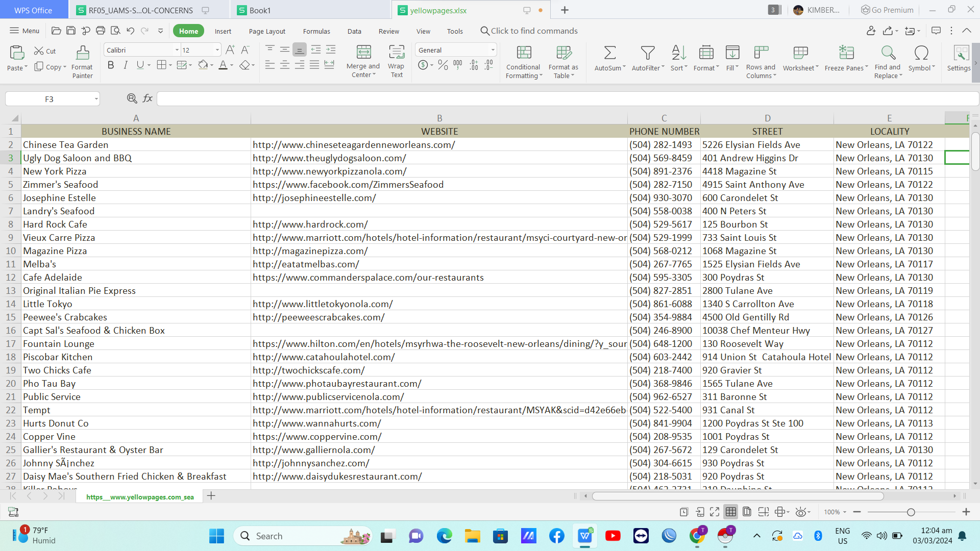Click the zoom slider handle
Viewport: 980px width, 551px height.
pyautogui.click(x=911, y=512)
